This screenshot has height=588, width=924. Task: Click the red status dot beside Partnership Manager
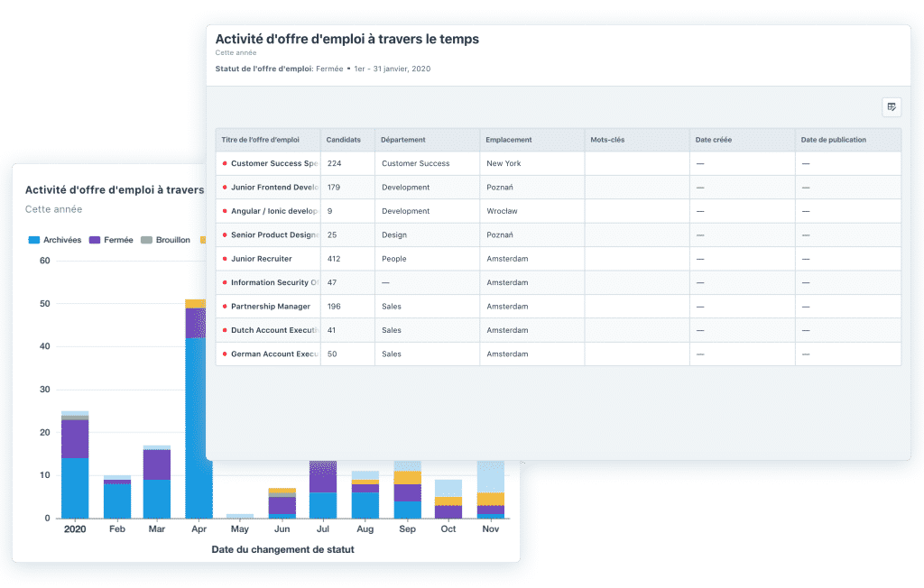coord(225,307)
